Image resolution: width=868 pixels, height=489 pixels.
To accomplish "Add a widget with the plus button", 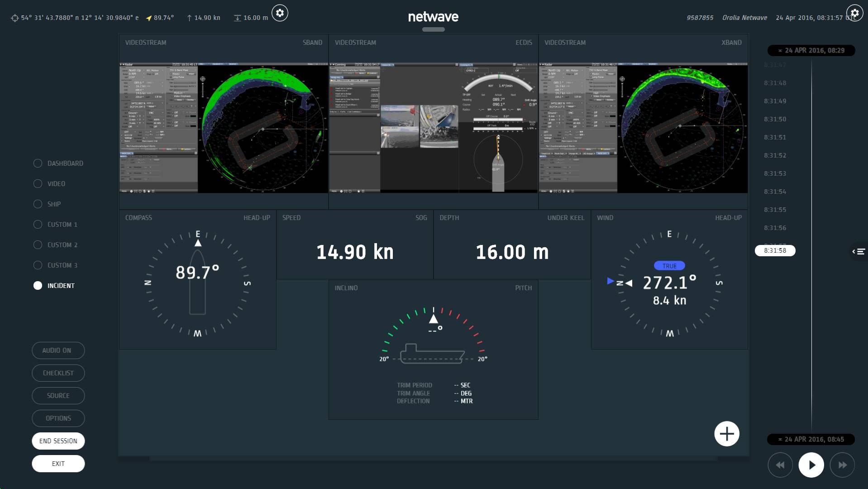I will tap(727, 434).
